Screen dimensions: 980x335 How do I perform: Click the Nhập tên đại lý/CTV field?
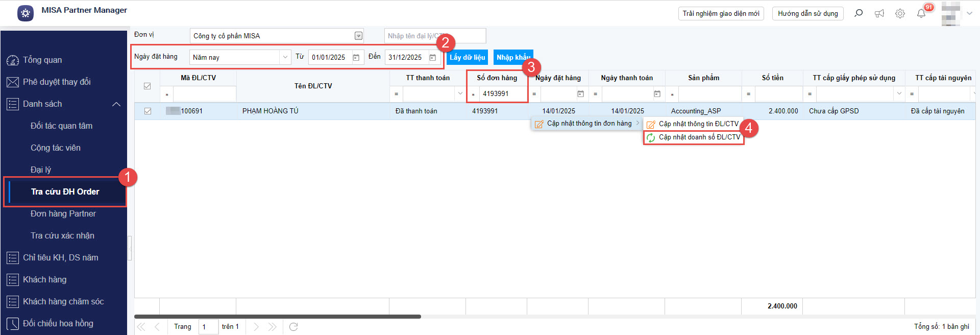[435, 36]
